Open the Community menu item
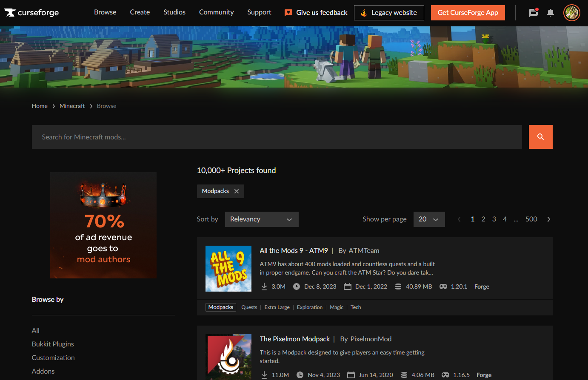Screen dimensions: 588x380 (x=216, y=12)
